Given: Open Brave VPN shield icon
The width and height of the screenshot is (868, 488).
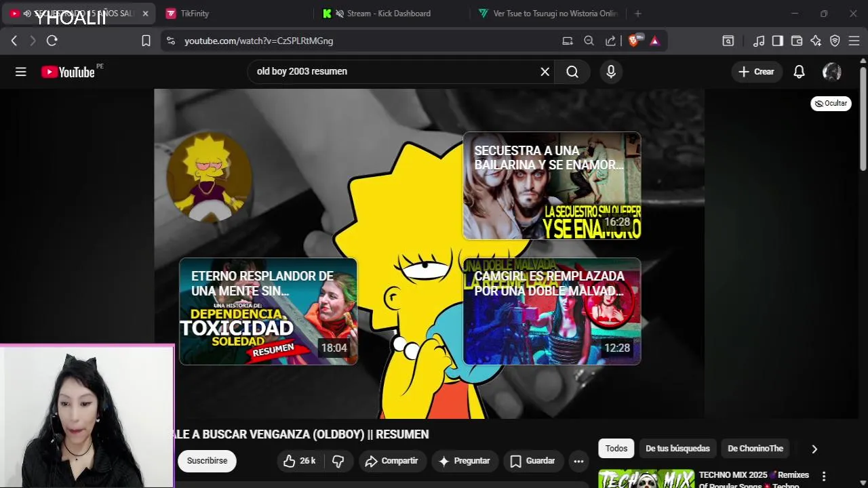Looking at the screenshot, I should pos(835,41).
